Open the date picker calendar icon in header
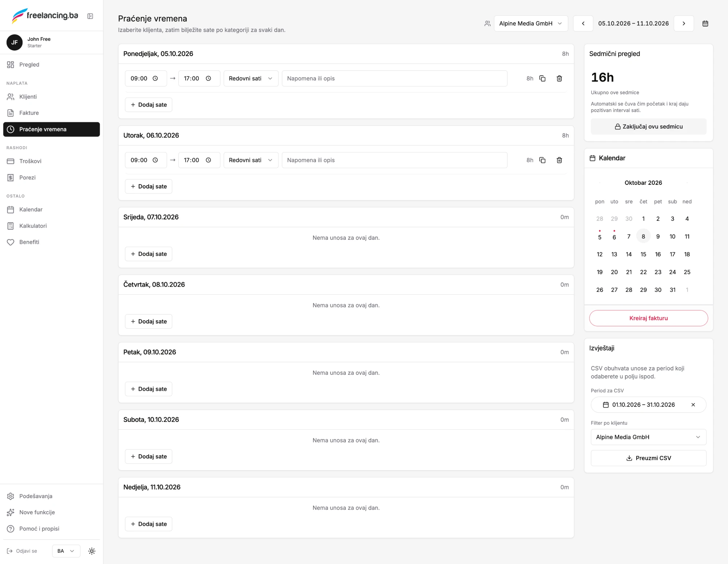Screen dimensions: 728x564 [705, 24]
